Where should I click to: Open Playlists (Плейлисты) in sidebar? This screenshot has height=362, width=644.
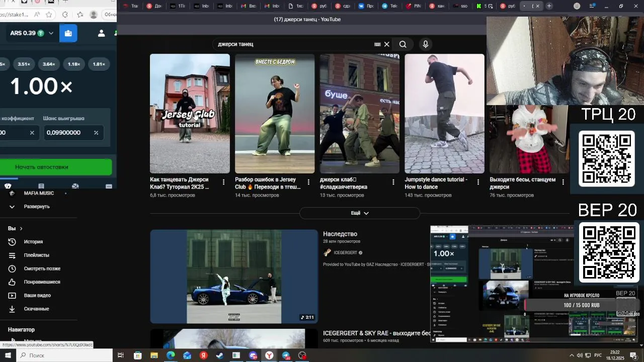click(36, 255)
